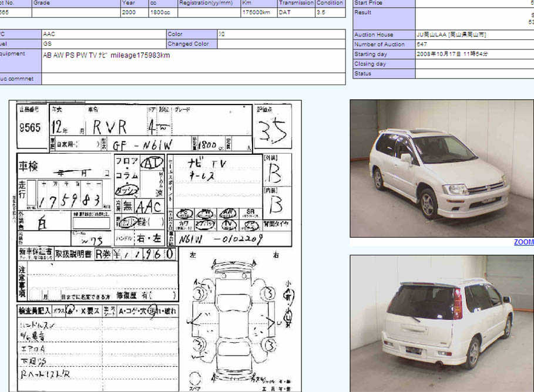Click the Starting day date value

(475, 54)
